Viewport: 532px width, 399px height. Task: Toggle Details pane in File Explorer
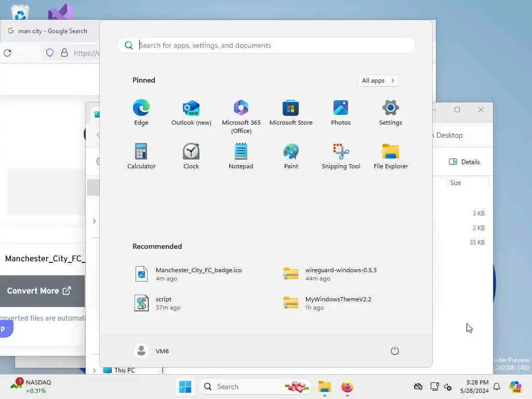(x=464, y=162)
